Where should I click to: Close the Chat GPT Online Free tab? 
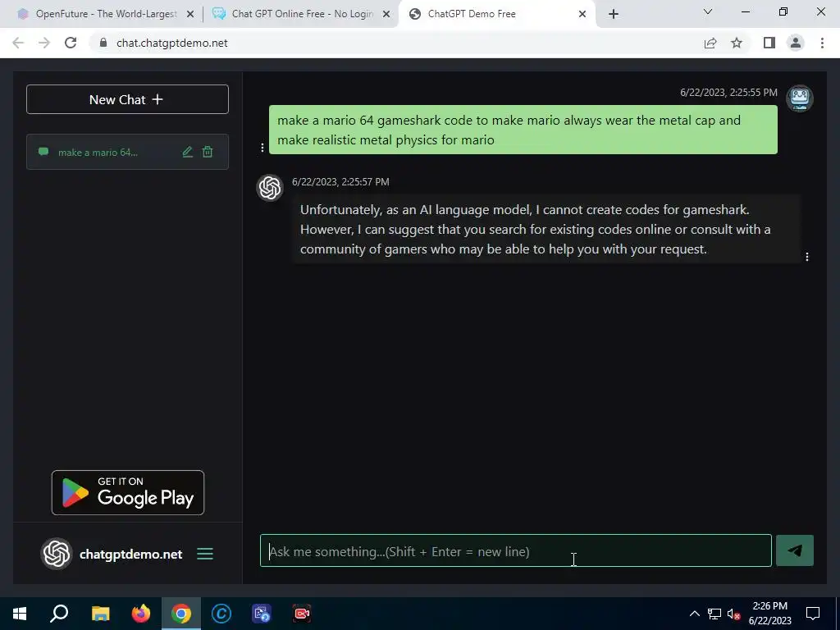coord(386,15)
